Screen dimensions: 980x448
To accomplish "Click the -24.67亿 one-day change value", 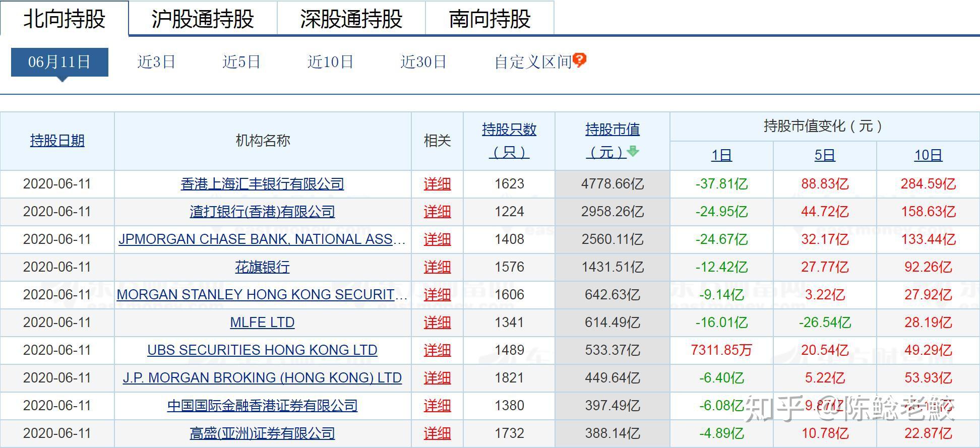I will (721, 239).
